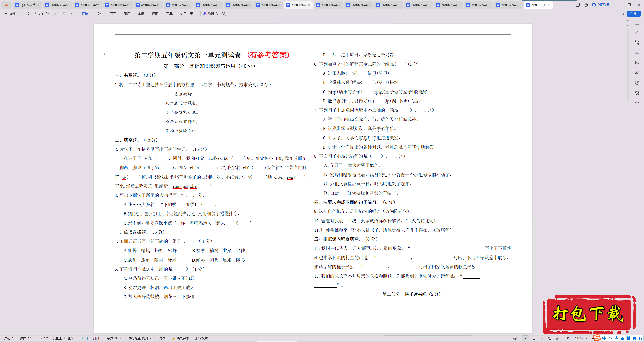Click the Print icon

coord(41,14)
